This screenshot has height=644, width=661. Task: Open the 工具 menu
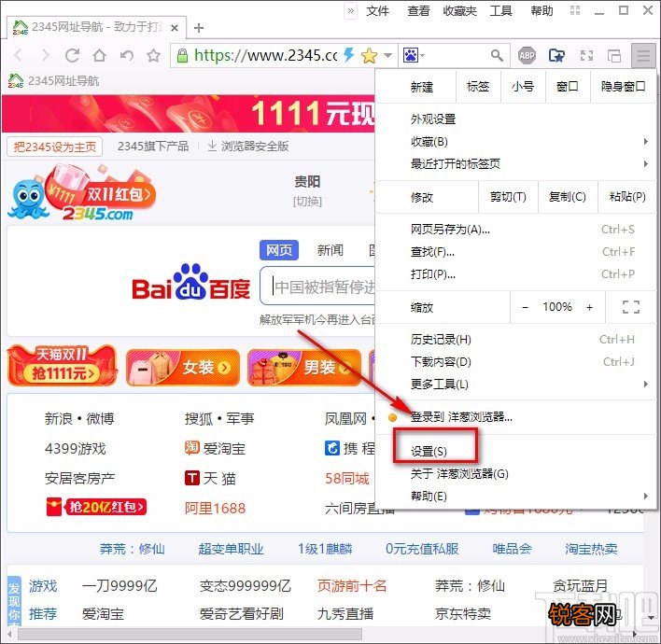pyautogui.click(x=500, y=10)
